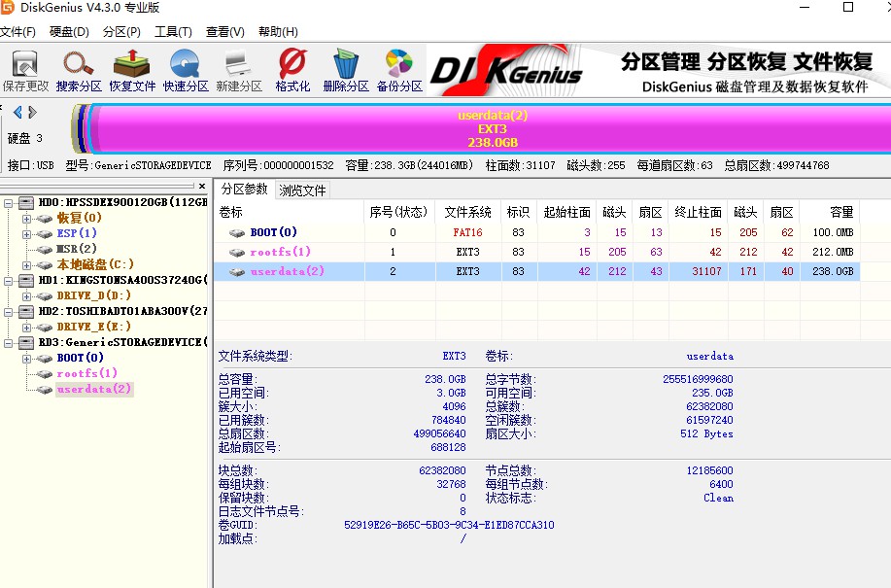Viewport: 891px width, 588px height.
Task: Minimize the DiskGenius window
Action: pyautogui.click(x=805, y=8)
